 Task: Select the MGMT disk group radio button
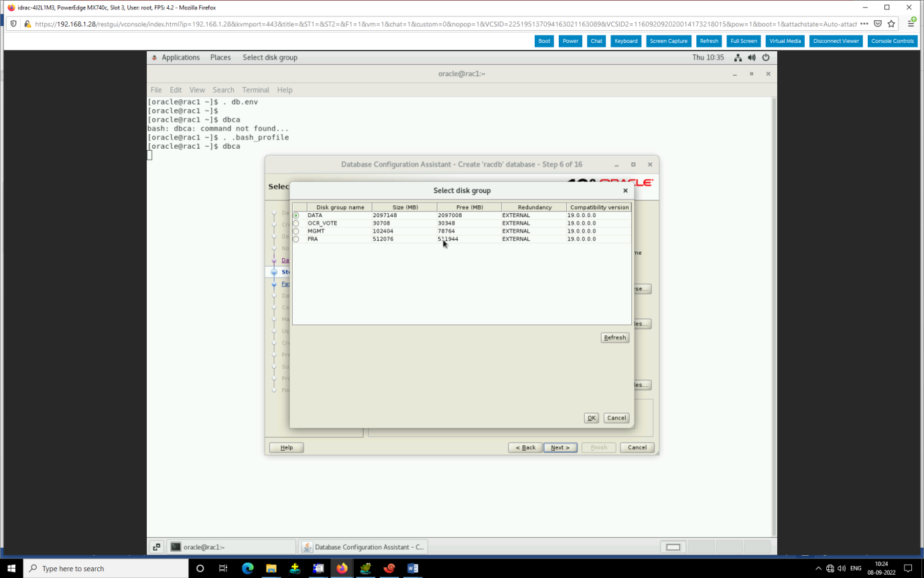pos(296,231)
